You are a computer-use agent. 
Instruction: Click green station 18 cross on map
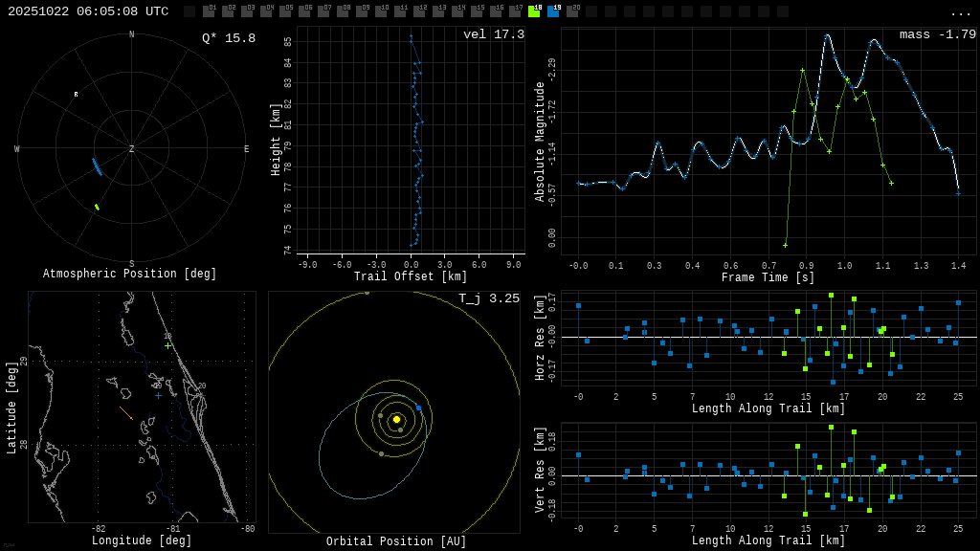168,345
